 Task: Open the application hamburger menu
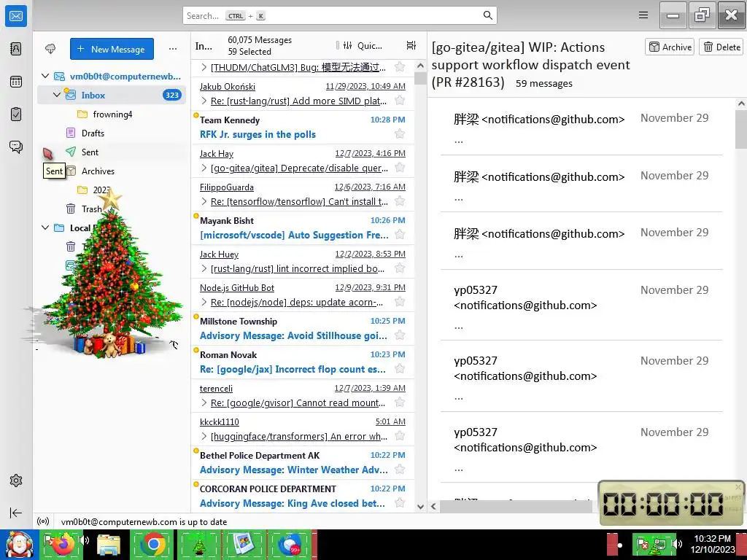click(643, 15)
